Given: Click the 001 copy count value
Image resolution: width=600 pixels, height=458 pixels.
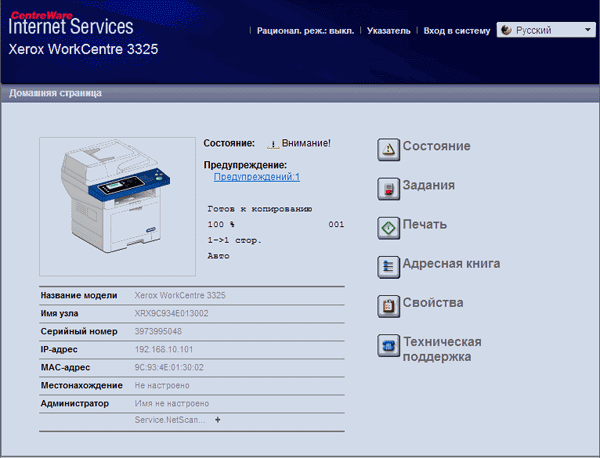Looking at the screenshot, I should (x=336, y=225).
